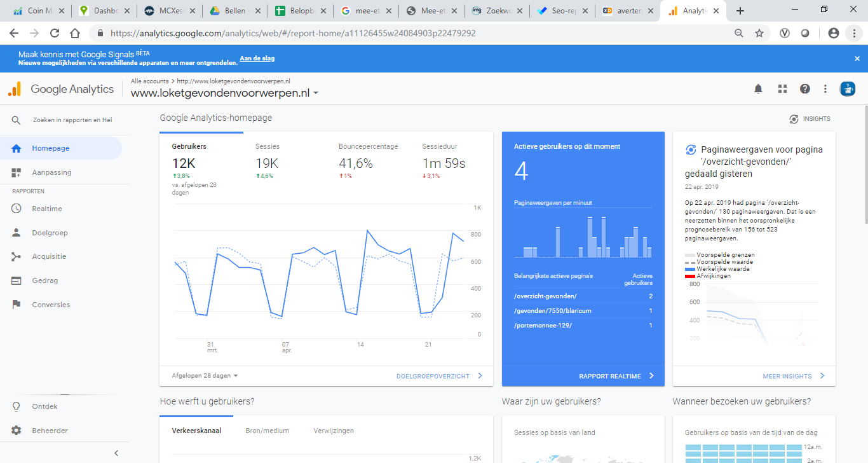The width and height of the screenshot is (868, 463).
Task: Open the Rapport Realtime link
Action: pos(616,376)
